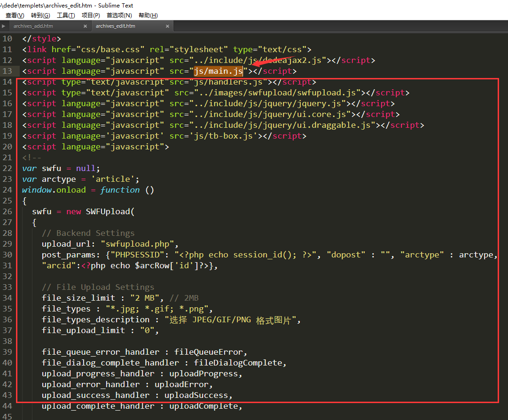The width and height of the screenshot is (508, 420).
Task: Open the 首选项(N) menu
Action: pyautogui.click(x=119, y=16)
